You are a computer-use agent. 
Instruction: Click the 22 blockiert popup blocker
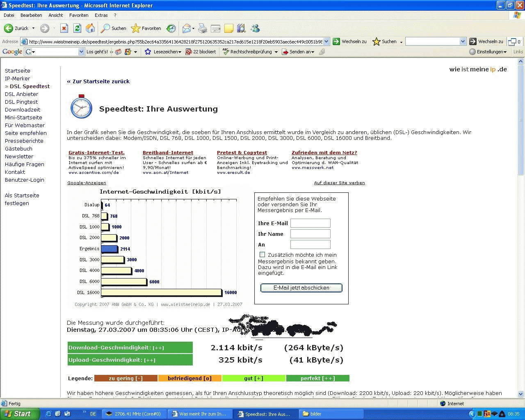click(201, 52)
